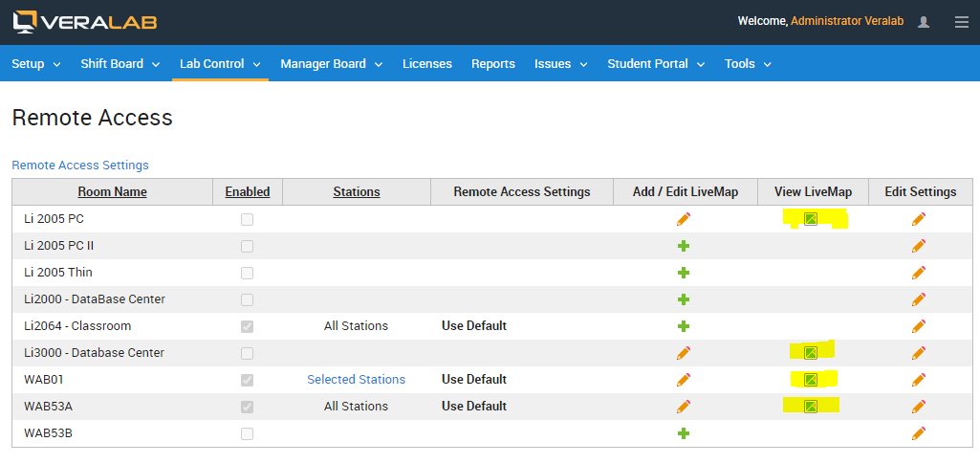Select 'Use Default' text in Li2064 row

tap(474, 326)
